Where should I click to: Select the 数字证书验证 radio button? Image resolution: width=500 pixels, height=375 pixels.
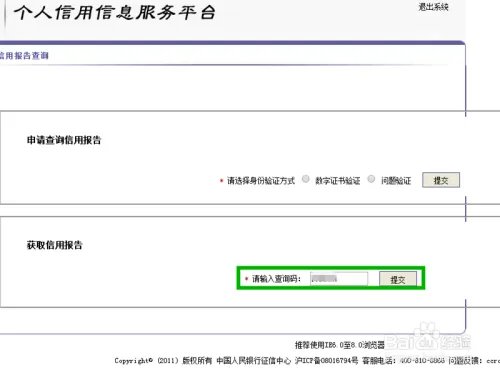(x=305, y=179)
